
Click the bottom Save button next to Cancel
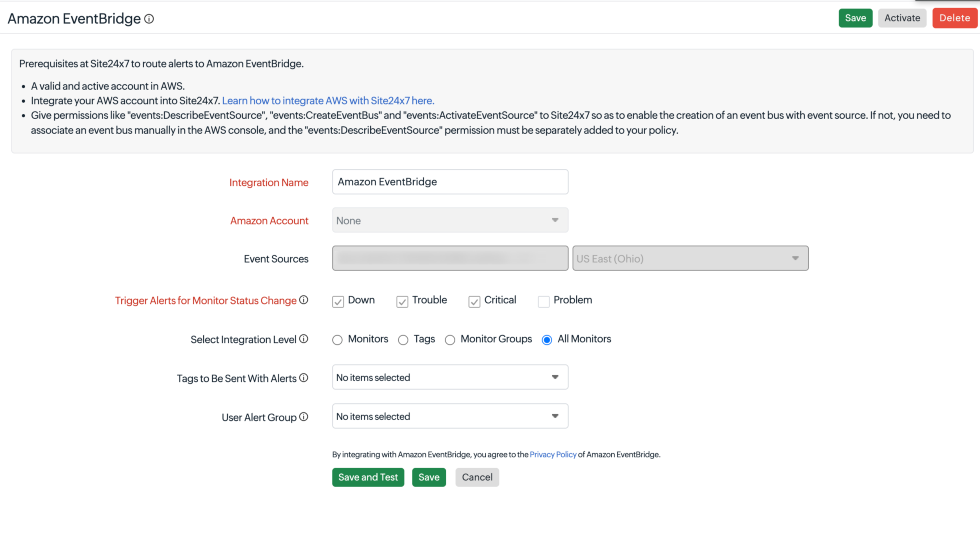[429, 477]
